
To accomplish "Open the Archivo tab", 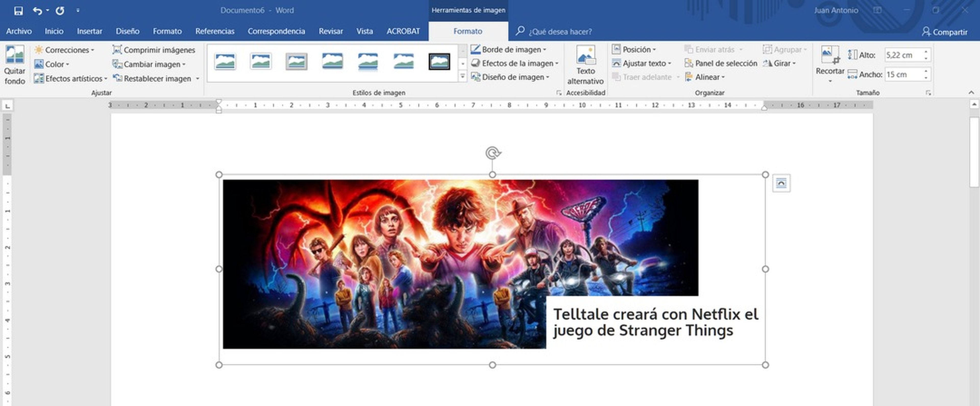I will pos(19,31).
